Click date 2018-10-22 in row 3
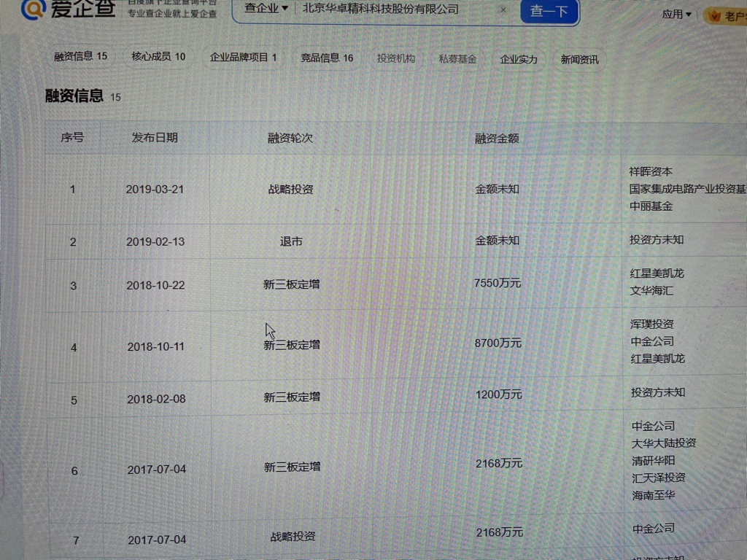The width and height of the screenshot is (747, 560). point(155,285)
